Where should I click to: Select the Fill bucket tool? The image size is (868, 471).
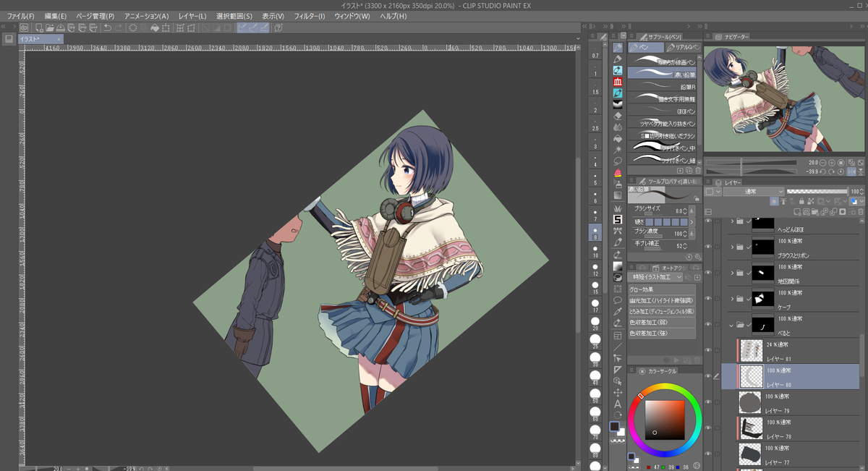(x=618, y=138)
